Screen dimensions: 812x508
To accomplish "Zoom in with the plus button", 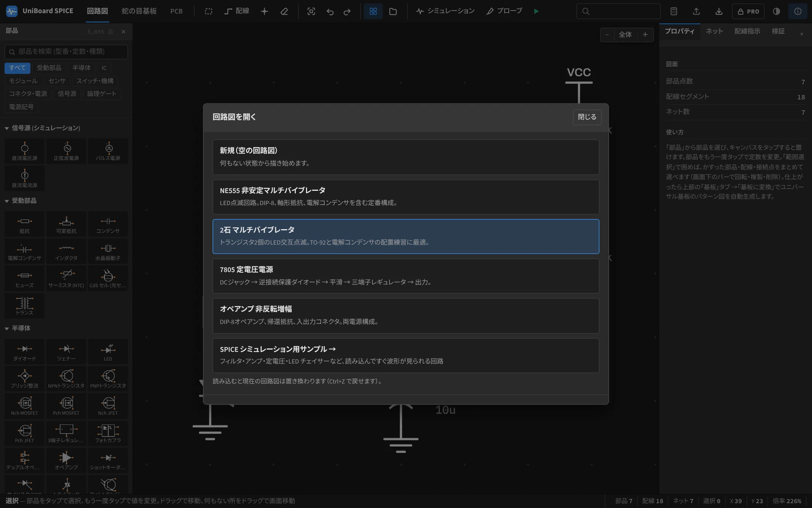I will pyautogui.click(x=645, y=35).
